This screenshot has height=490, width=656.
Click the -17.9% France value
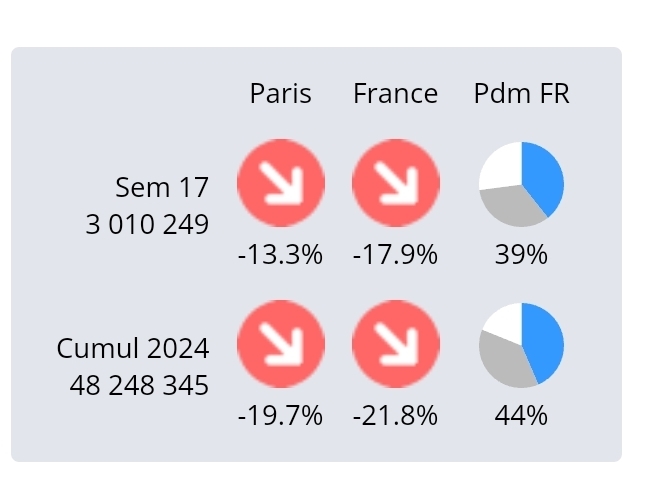point(395,255)
